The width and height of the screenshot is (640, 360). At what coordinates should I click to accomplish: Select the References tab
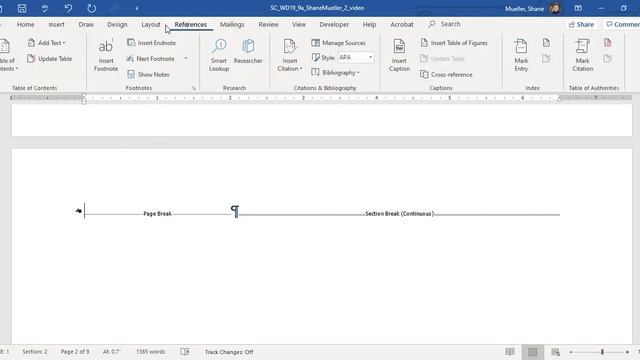pos(191,24)
